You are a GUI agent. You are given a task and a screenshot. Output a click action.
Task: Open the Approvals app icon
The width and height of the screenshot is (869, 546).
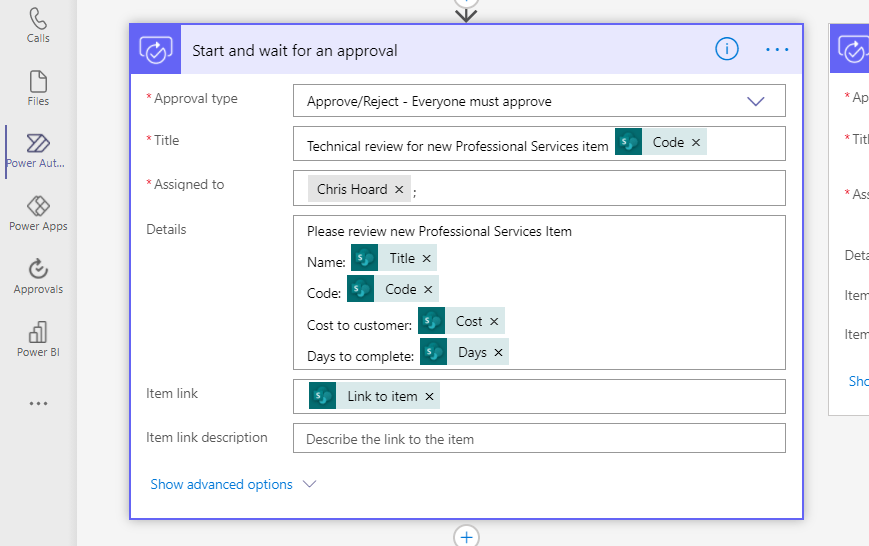tap(38, 276)
